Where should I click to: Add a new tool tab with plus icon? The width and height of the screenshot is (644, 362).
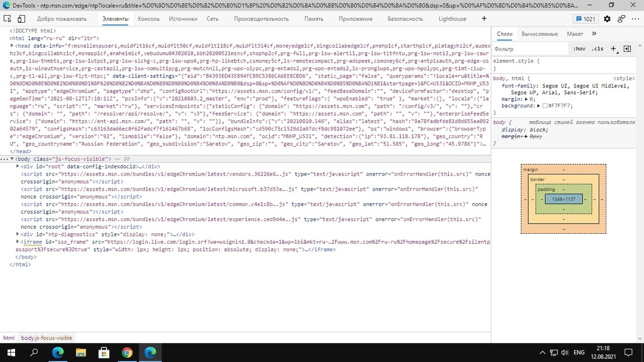pos(484,19)
